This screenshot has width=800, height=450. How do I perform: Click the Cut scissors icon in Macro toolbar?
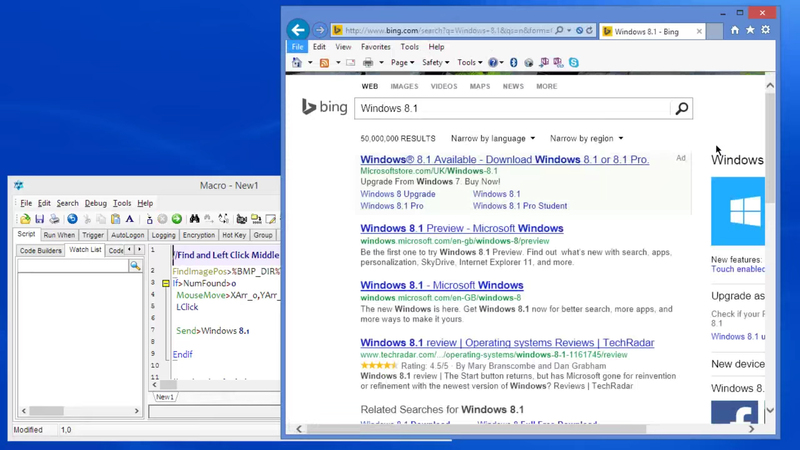pyautogui.click(x=87, y=219)
